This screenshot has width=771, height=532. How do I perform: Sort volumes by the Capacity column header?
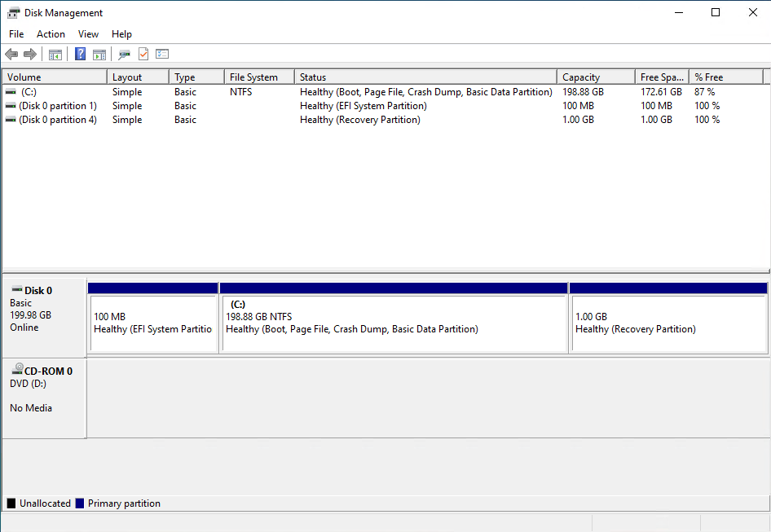coord(596,77)
